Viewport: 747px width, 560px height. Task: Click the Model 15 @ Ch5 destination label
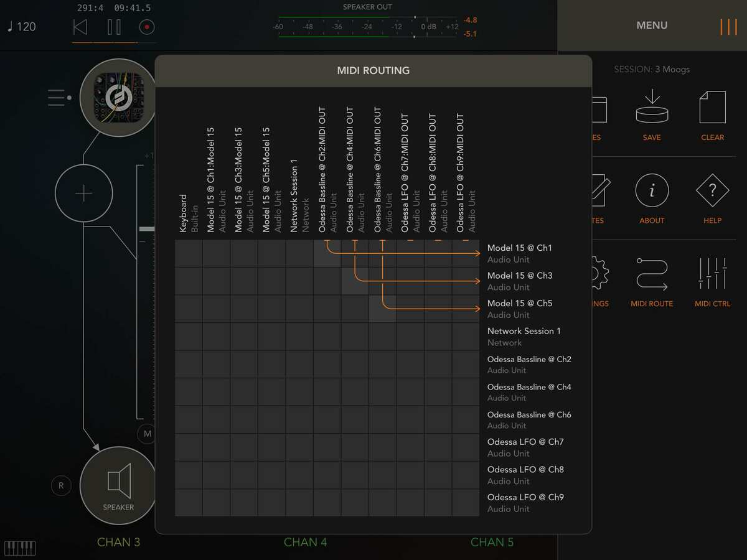(520, 304)
